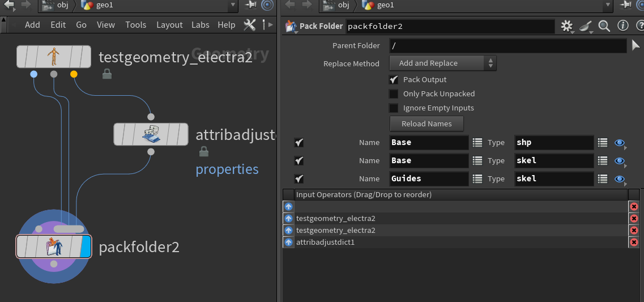Click the magnifier search icon

(x=604, y=26)
